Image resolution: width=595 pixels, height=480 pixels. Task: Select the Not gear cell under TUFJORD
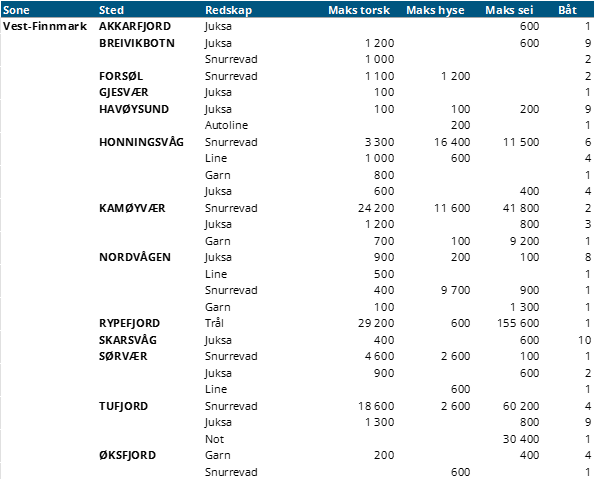click(x=214, y=439)
